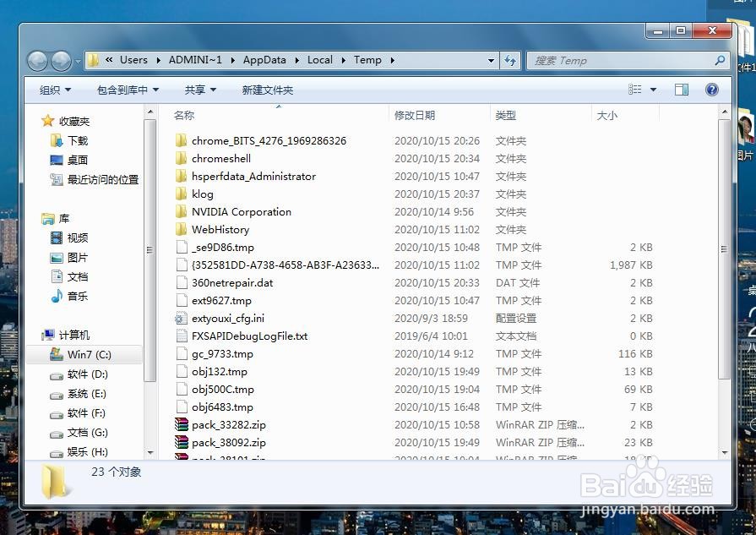Viewport: 756px width, 535px height.
Task: Click the magnifier search icon
Action: tap(720, 60)
